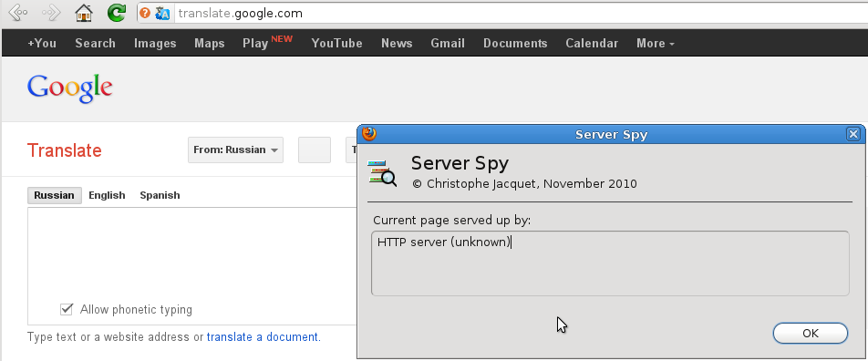The height and width of the screenshot is (361, 868).
Task: Select the Russian source language tab
Action: (x=55, y=195)
